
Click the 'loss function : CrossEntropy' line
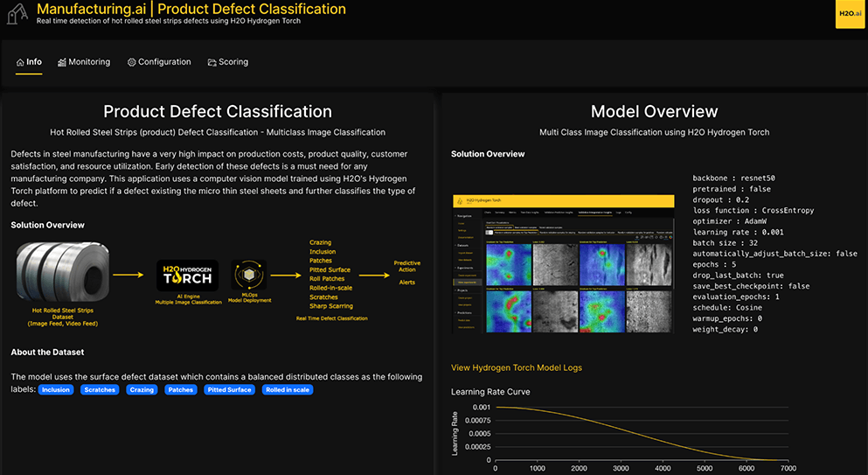(x=755, y=211)
